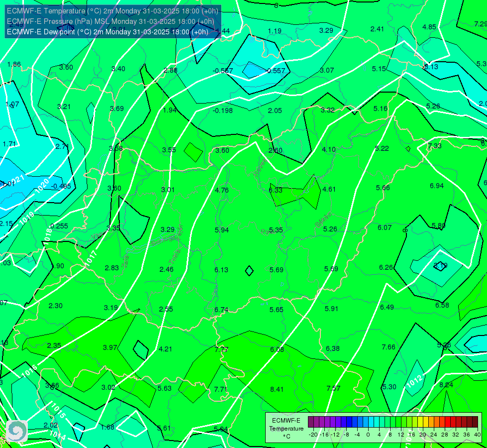Click the 5.16 dew point value
The width and height of the screenshot is (487, 448).
click(381, 109)
